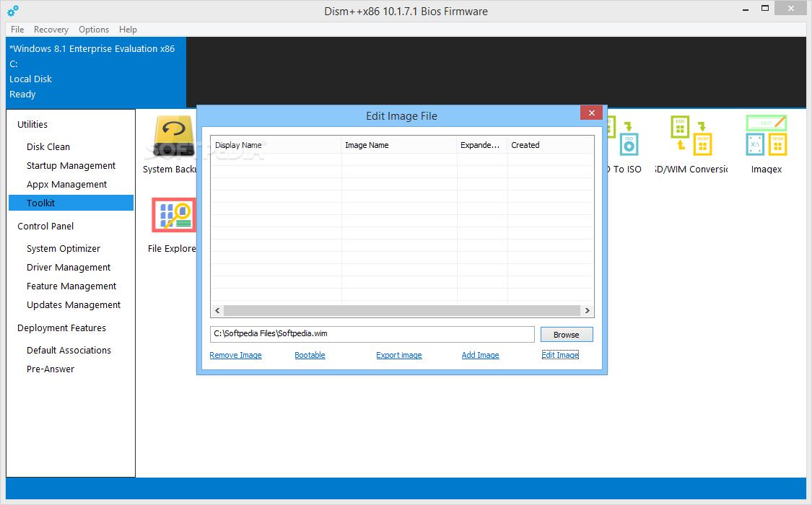Open the File menu
Viewport: 812px width, 505px height.
coord(17,30)
